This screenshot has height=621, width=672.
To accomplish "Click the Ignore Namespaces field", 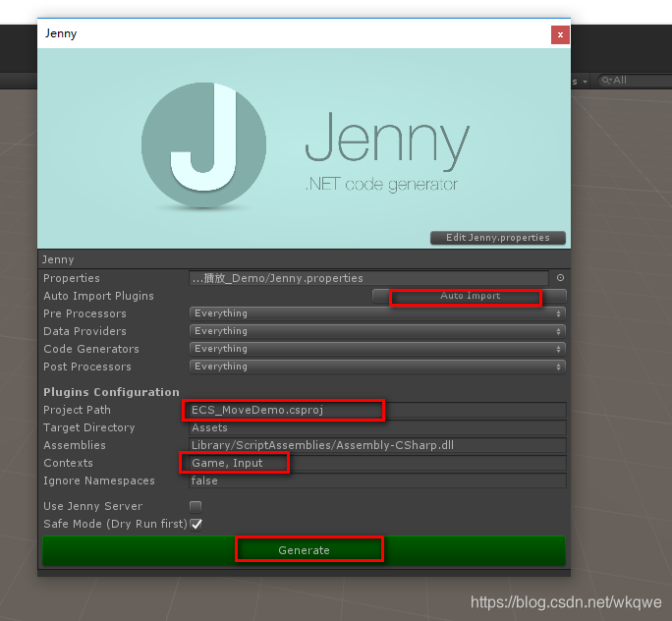I will pyautogui.click(x=377, y=480).
